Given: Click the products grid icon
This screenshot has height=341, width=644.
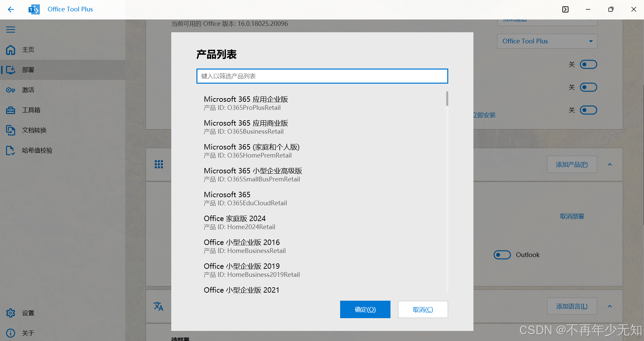Looking at the screenshot, I should pyautogui.click(x=159, y=164).
